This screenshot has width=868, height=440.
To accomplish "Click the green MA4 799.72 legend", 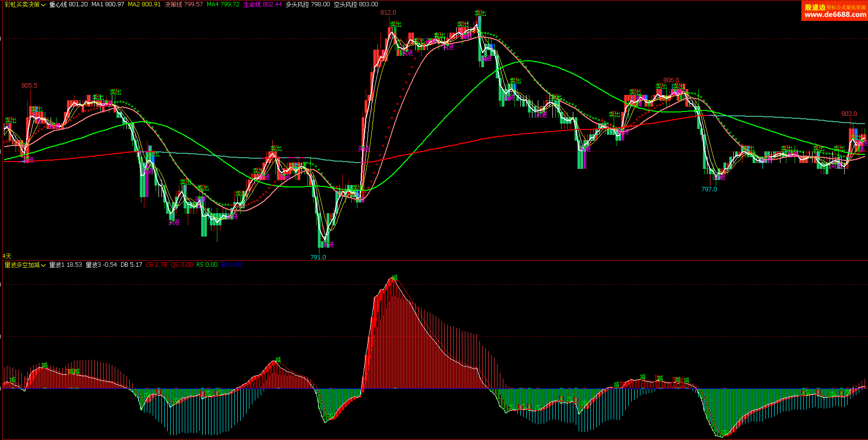I will point(223,4).
